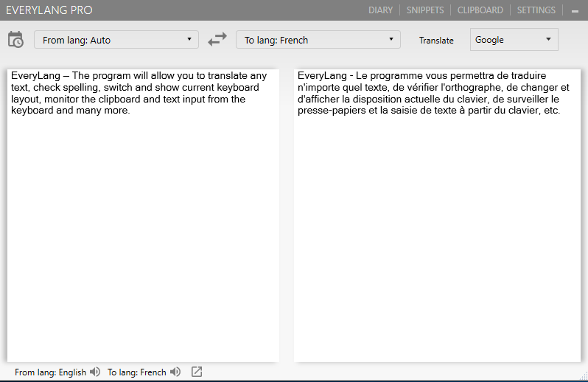Play audio for the French translation

pos(175,372)
